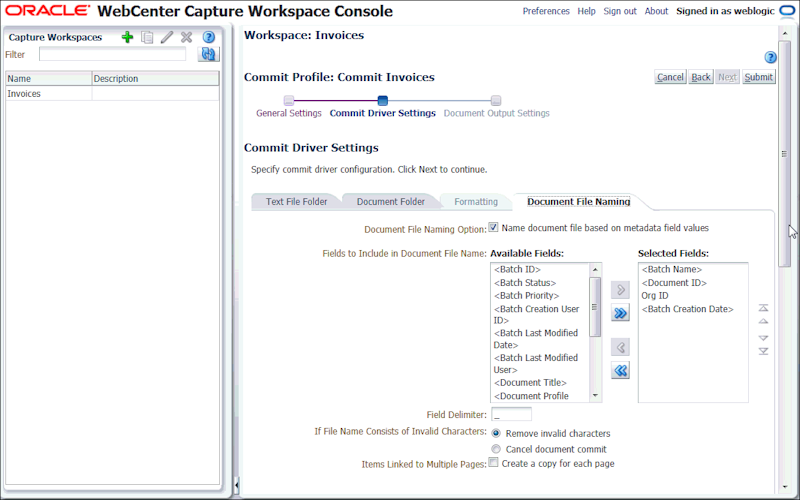The width and height of the screenshot is (800, 500).
Task: Select Org ID in Selected Fields
Action: pos(655,296)
